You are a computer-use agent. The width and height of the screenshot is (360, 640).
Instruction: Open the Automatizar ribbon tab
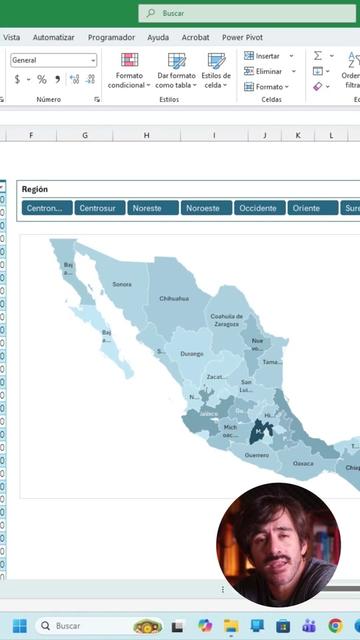click(x=53, y=37)
